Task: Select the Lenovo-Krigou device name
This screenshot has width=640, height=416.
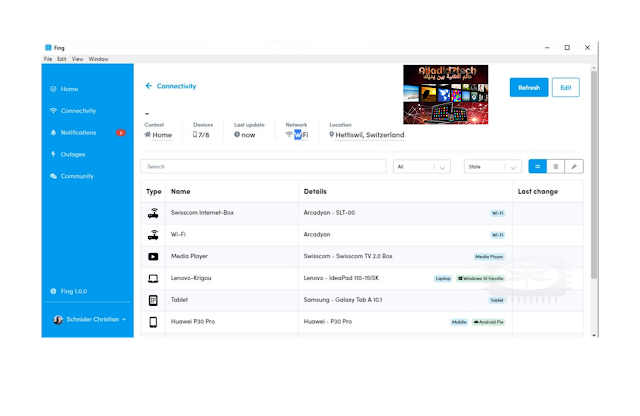Action: point(191,278)
